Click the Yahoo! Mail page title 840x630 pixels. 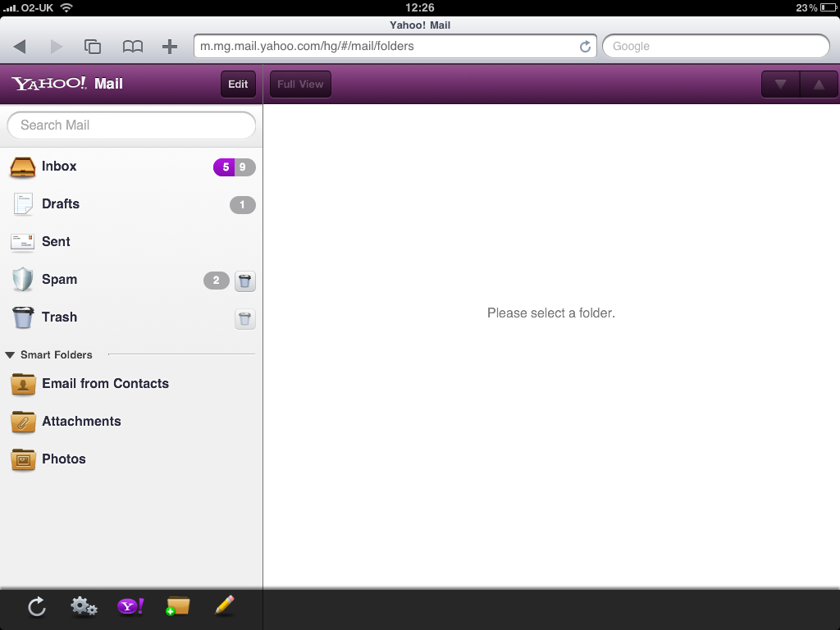point(420,25)
